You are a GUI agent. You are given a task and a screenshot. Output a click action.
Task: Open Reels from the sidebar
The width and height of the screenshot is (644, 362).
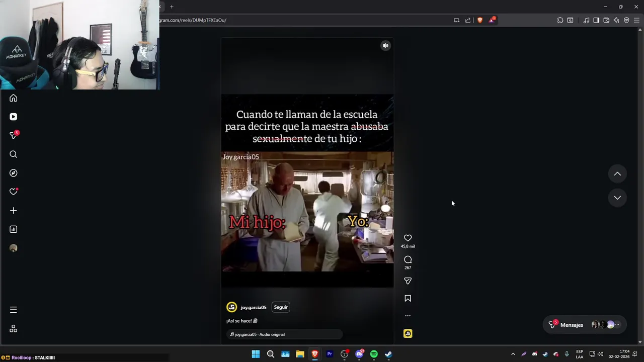(x=14, y=117)
